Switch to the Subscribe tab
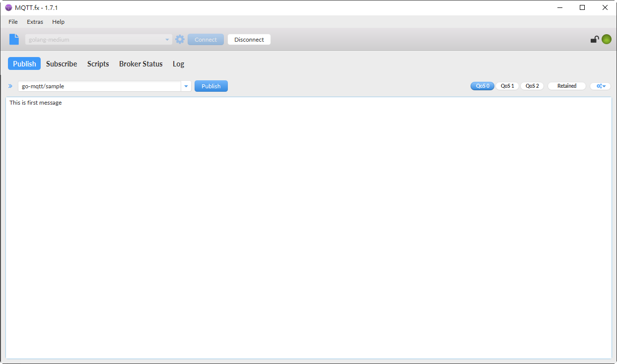The image size is (617, 364). [62, 64]
